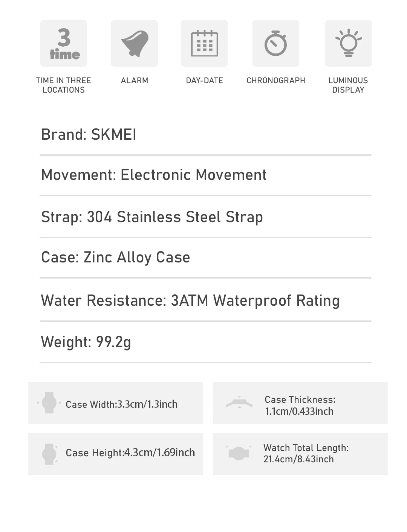Select Strap: 304 Stainless Steel Strap text
This screenshot has height=532, width=407.
pos(152,217)
